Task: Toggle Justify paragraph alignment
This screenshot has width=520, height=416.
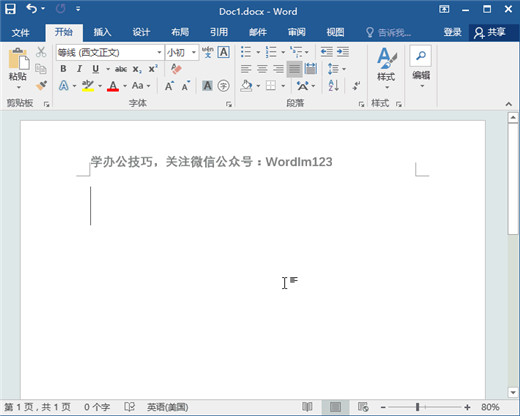Action: pos(294,69)
